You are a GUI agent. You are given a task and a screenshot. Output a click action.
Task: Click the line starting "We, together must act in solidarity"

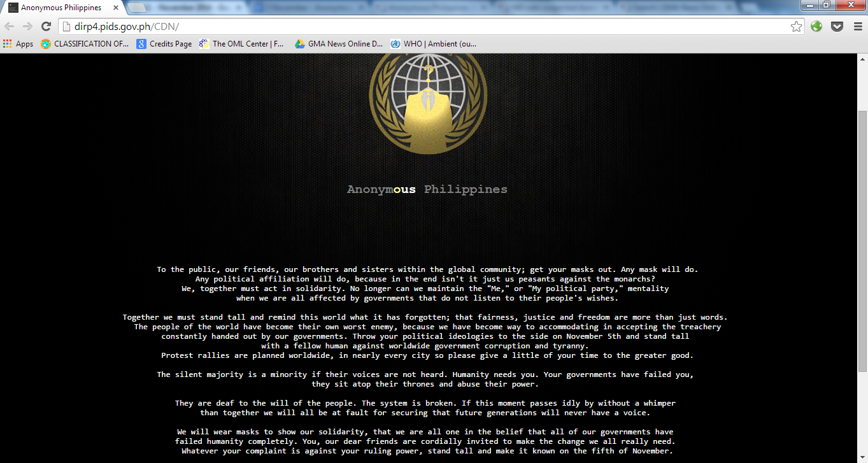point(425,288)
